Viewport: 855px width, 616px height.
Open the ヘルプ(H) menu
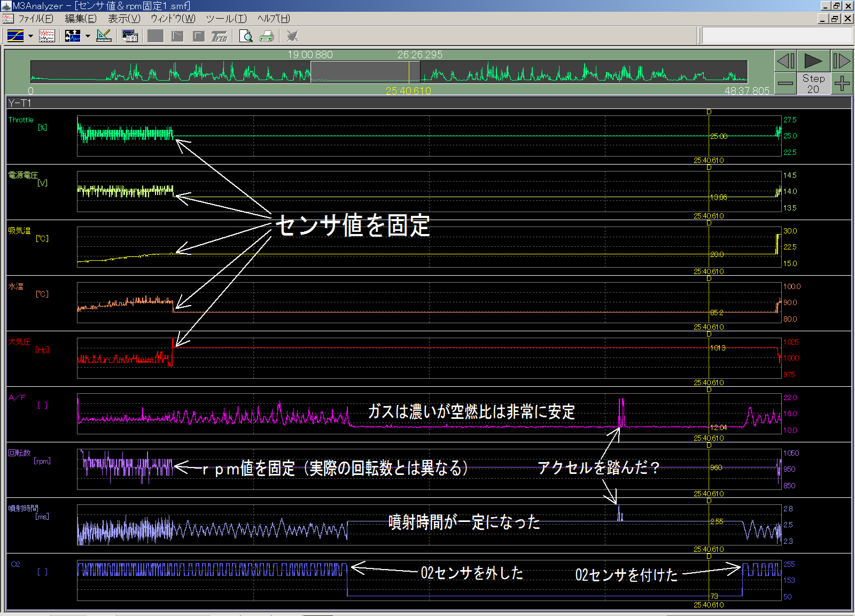(274, 19)
